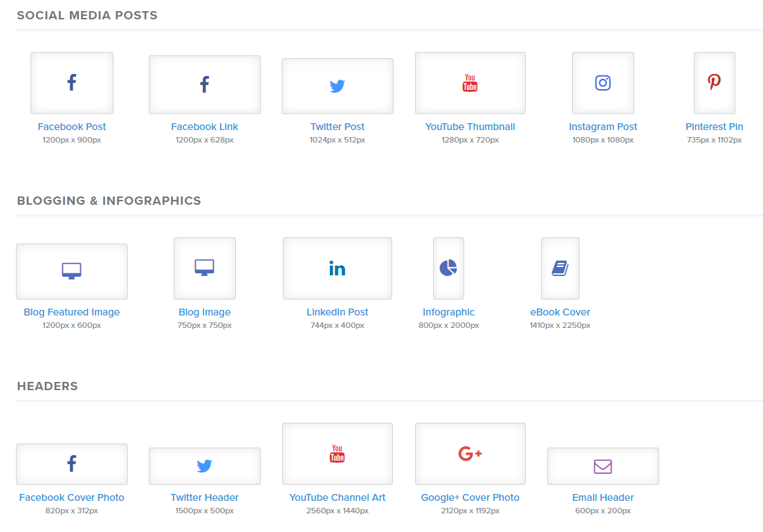
Task: Click the Blog Image label
Action: click(x=205, y=312)
